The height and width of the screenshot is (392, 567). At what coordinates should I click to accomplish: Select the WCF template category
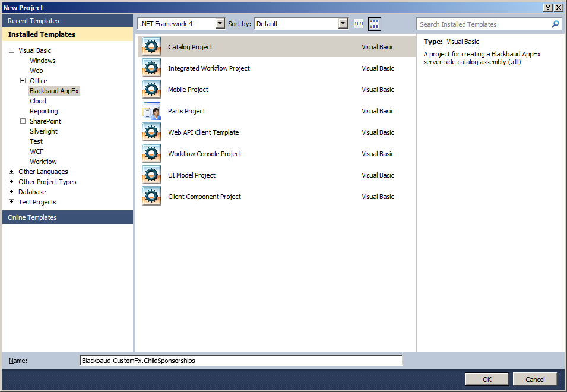37,151
